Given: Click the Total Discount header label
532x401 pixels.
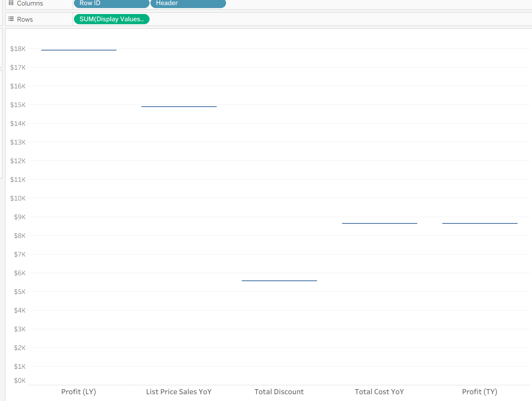Looking at the screenshot, I should (x=279, y=392).
